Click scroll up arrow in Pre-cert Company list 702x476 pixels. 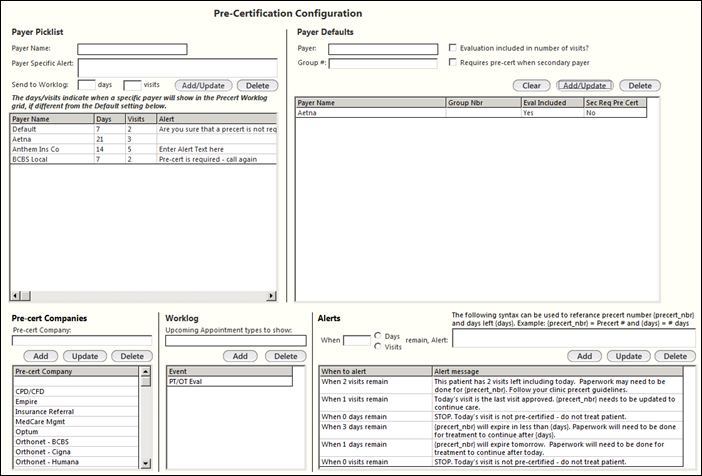tap(146, 372)
